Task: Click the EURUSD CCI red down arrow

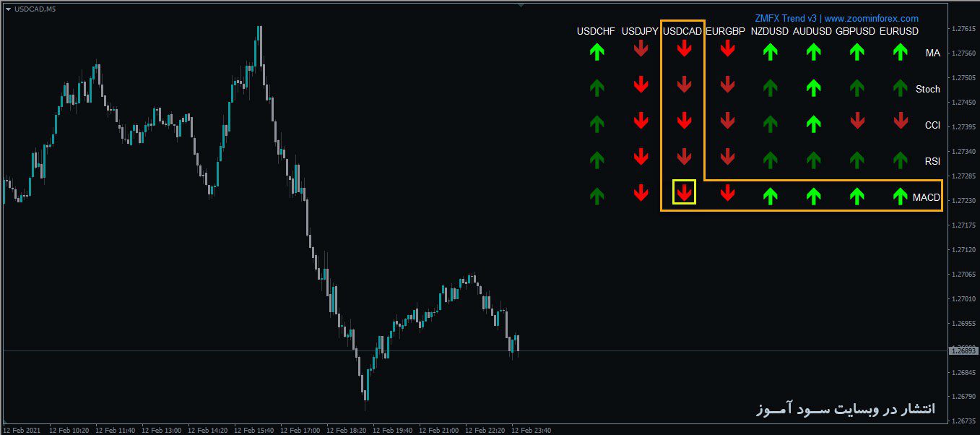Action: click(x=900, y=121)
